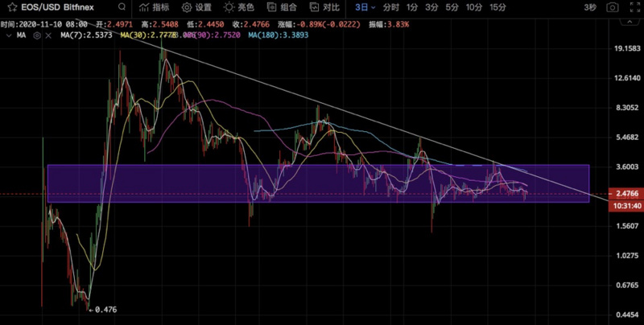Click the 对比 compare tool
The height and width of the screenshot is (325, 644).
click(325, 8)
